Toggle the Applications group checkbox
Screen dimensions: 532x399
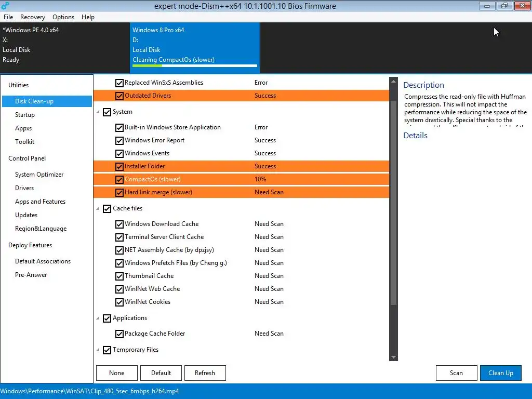tap(107, 318)
